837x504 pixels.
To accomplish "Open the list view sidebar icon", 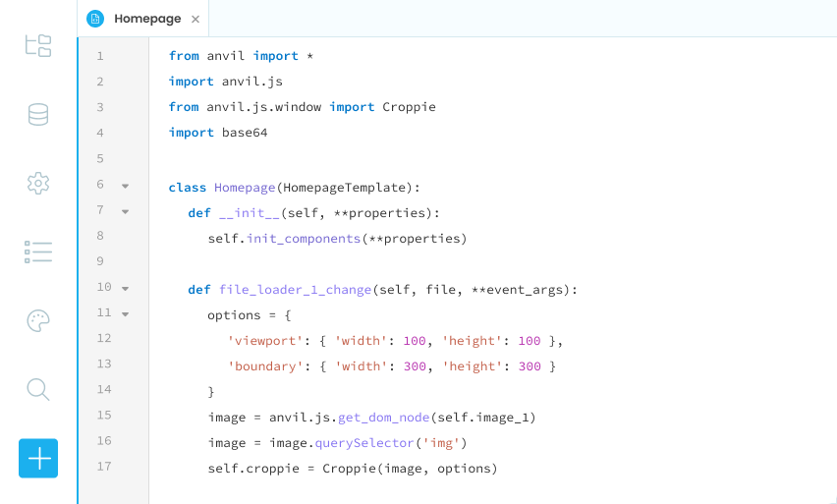I will point(38,252).
